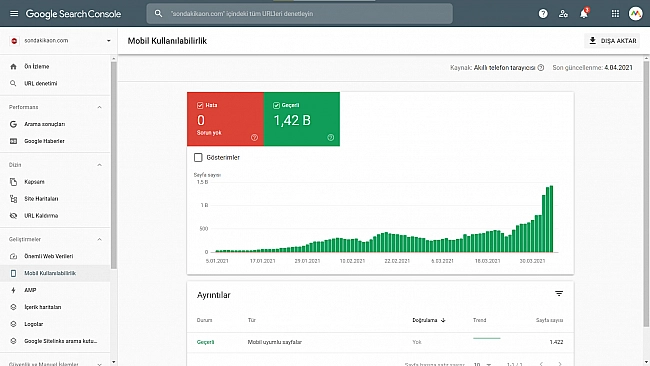Click the sidebar scroll-down arrow
The width and height of the screenshot is (650, 366).
tap(114, 362)
